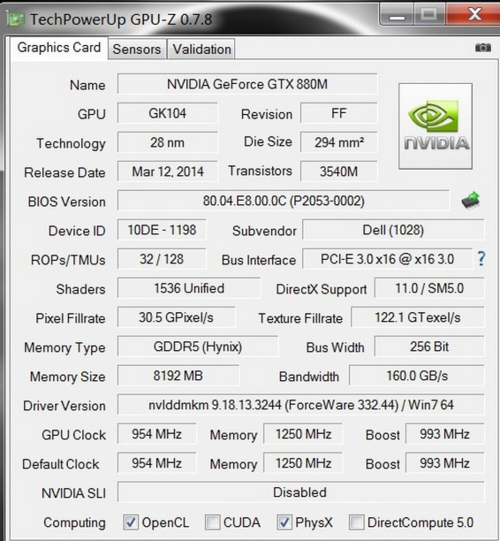The width and height of the screenshot is (500, 541).
Task: Click the camera screenshot icon
Action: 482,47
